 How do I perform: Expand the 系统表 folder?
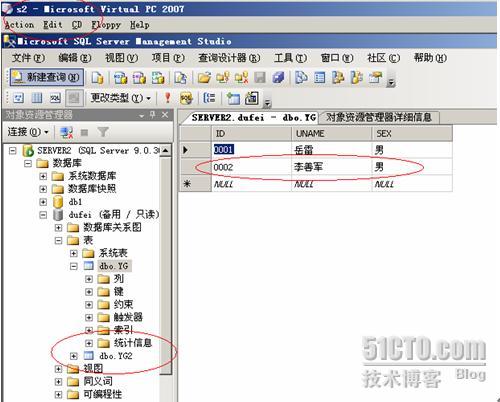pyautogui.click(x=74, y=253)
